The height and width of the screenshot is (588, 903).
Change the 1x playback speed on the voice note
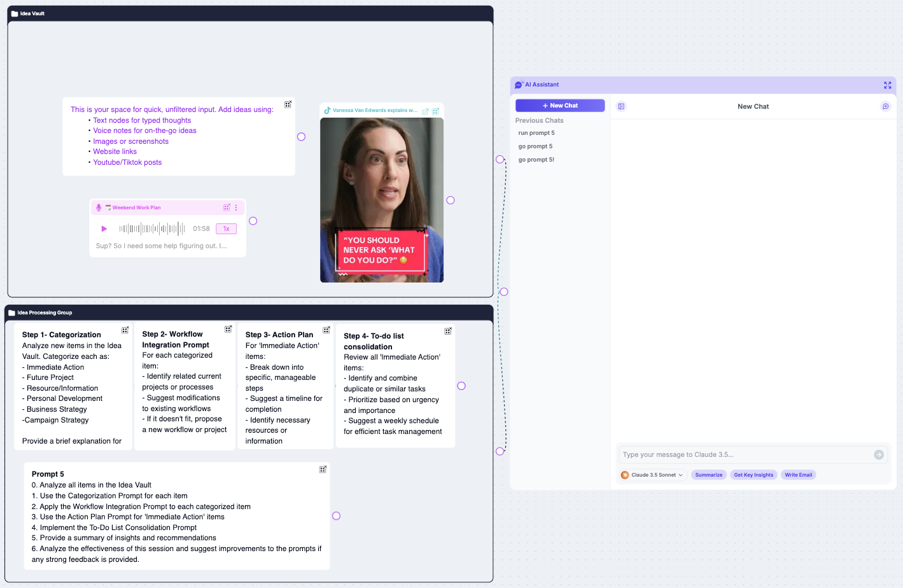226,229
